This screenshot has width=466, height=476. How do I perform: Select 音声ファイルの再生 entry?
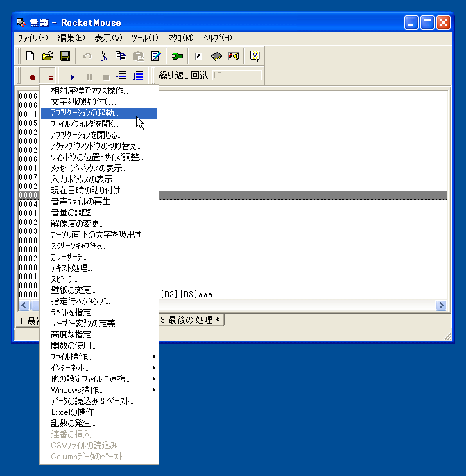[99, 201]
